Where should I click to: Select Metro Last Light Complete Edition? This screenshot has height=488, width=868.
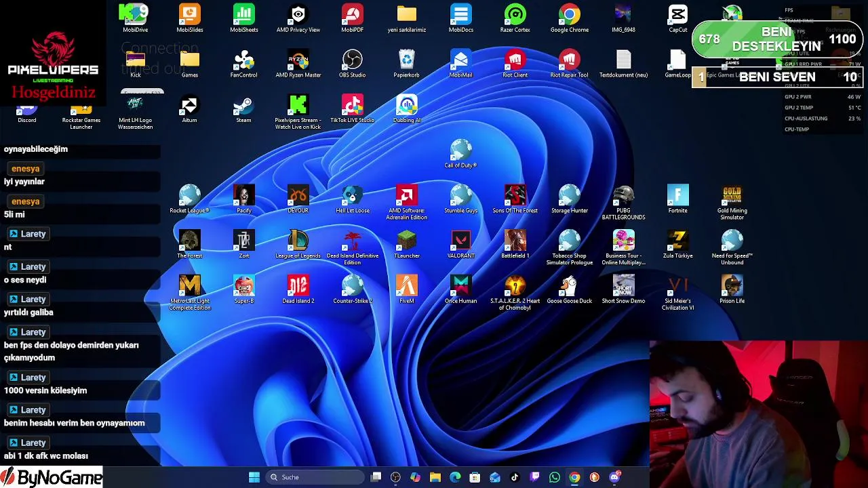point(190,293)
